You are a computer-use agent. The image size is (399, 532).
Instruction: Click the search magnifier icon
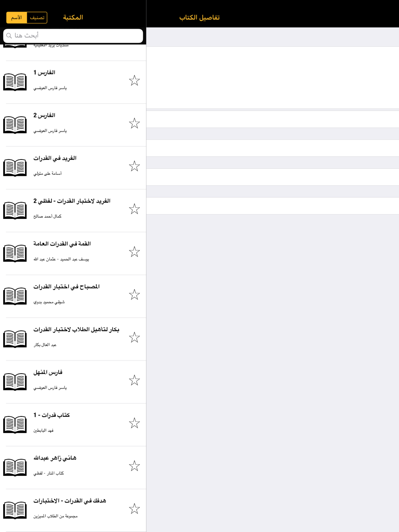[x=9, y=36]
